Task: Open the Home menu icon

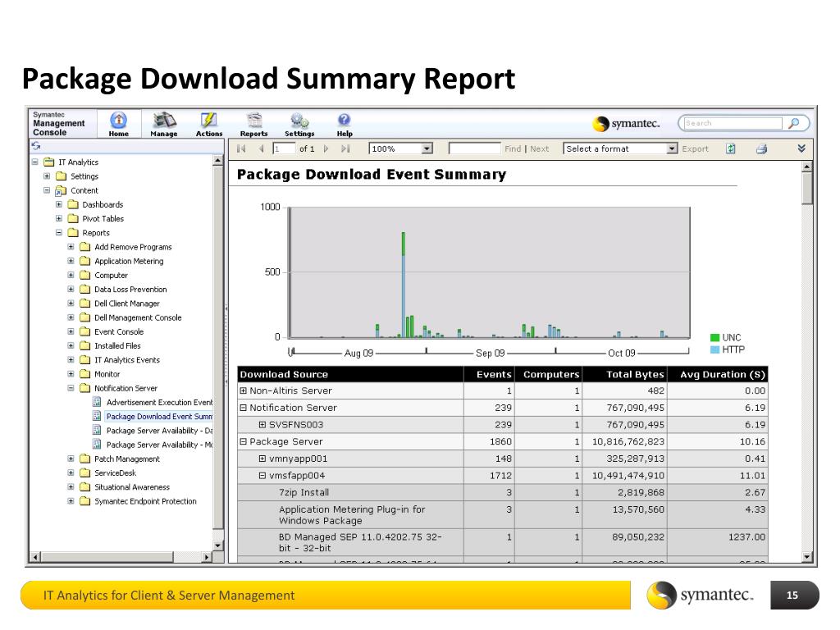Action: click(118, 120)
